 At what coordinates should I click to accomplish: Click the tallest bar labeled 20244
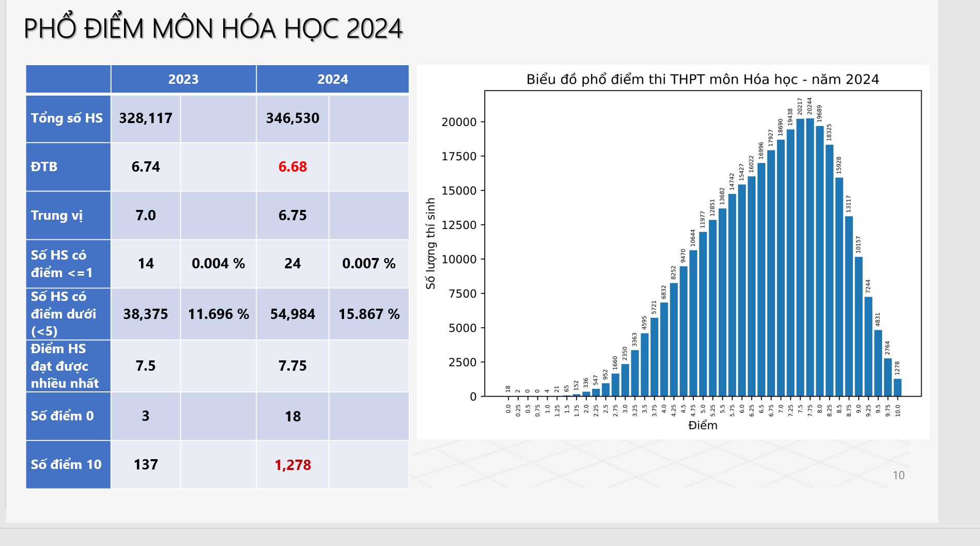(x=810, y=257)
